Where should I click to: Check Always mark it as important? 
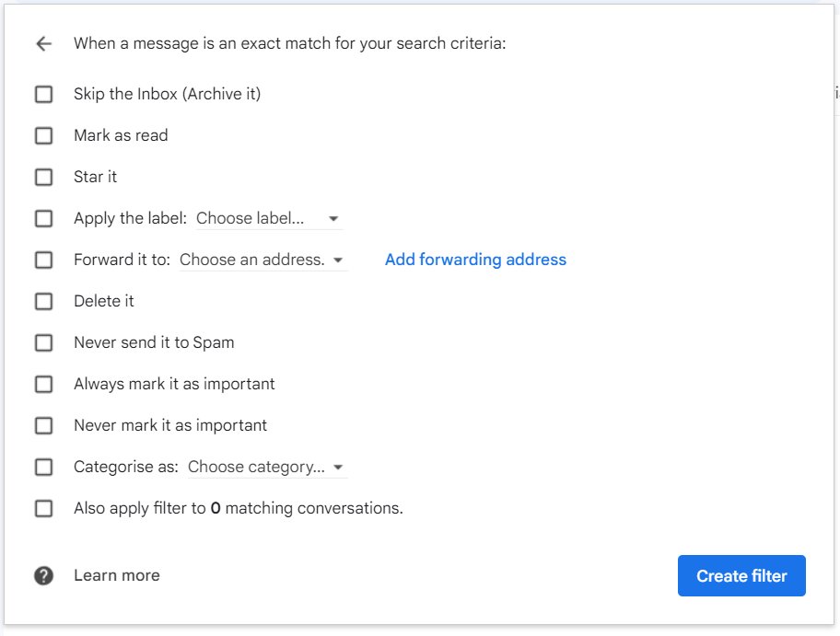click(x=43, y=384)
